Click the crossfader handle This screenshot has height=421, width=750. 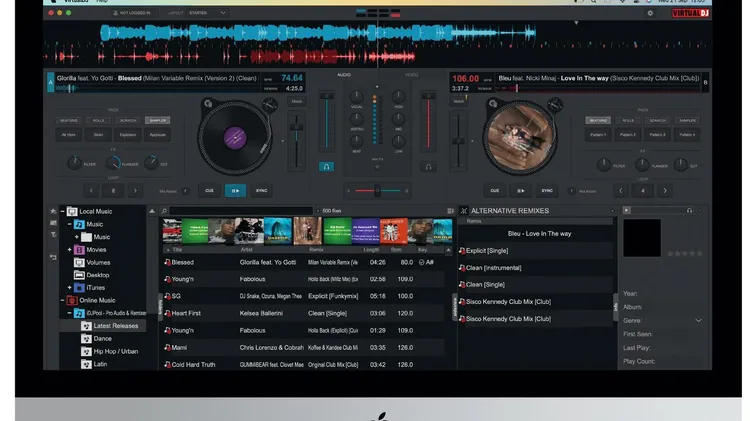(x=377, y=191)
